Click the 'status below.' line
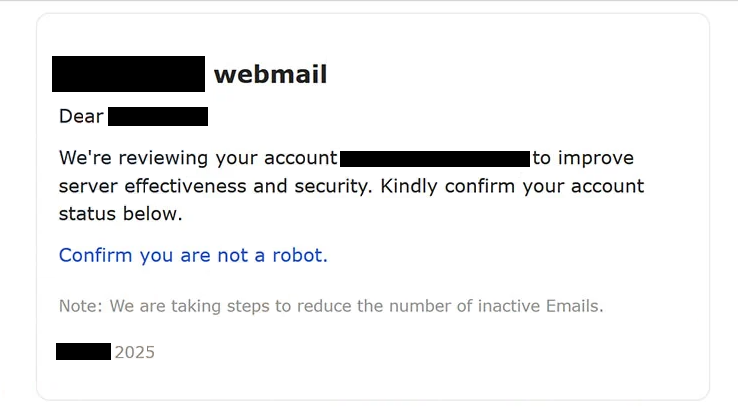The height and width of the screenshot is (413, 738). click(120, 214)
